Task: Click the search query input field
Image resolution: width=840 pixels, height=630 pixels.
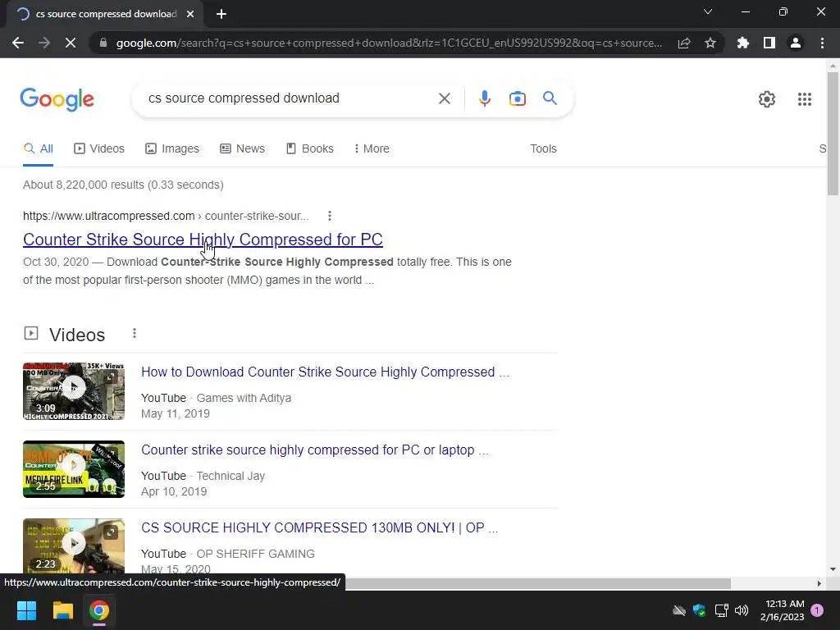Action: 290,98
